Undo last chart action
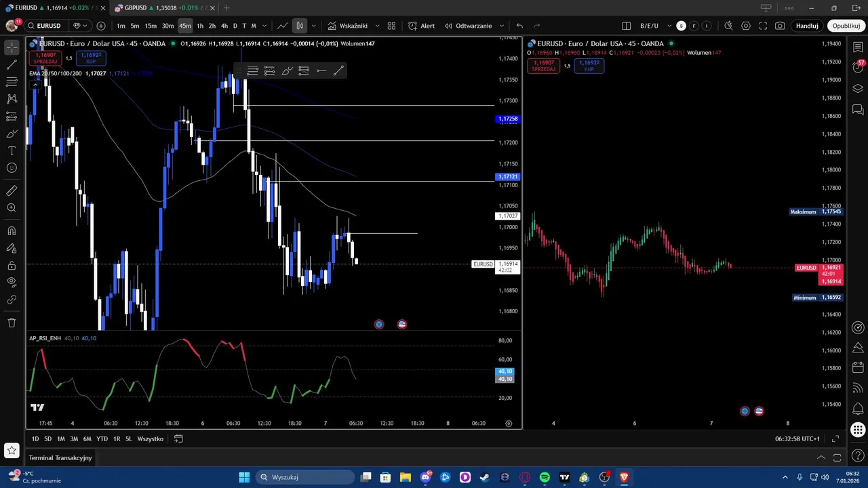The width and height of the screenshot is (868, 488). coord(519,26)
